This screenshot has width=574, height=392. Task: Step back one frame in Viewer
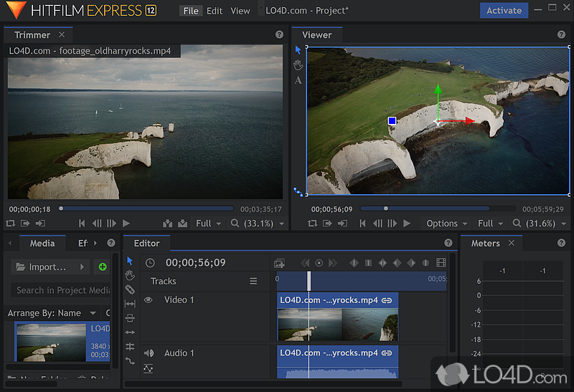377,224
